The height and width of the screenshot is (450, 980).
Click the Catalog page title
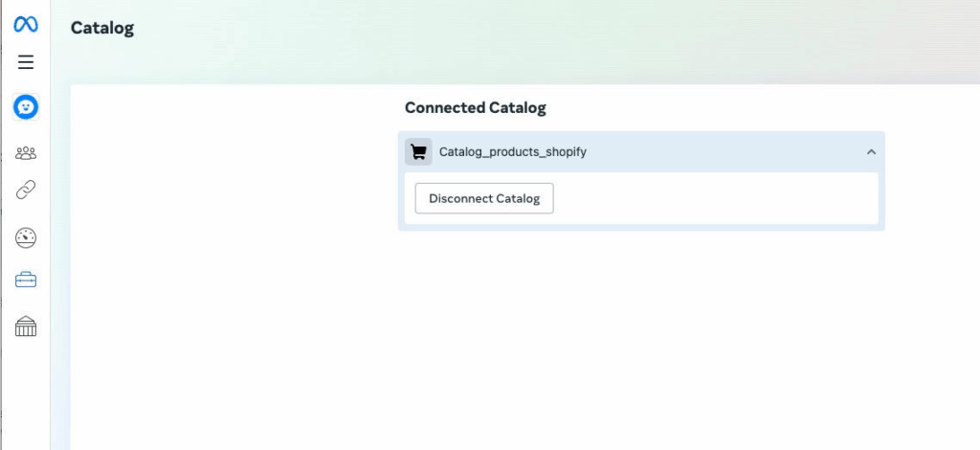[102, 28]
